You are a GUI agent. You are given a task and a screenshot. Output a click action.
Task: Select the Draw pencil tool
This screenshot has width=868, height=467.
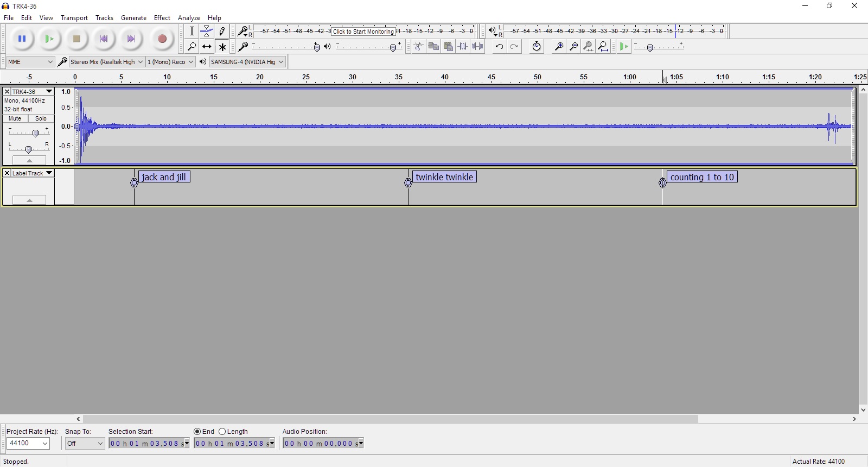222,31
